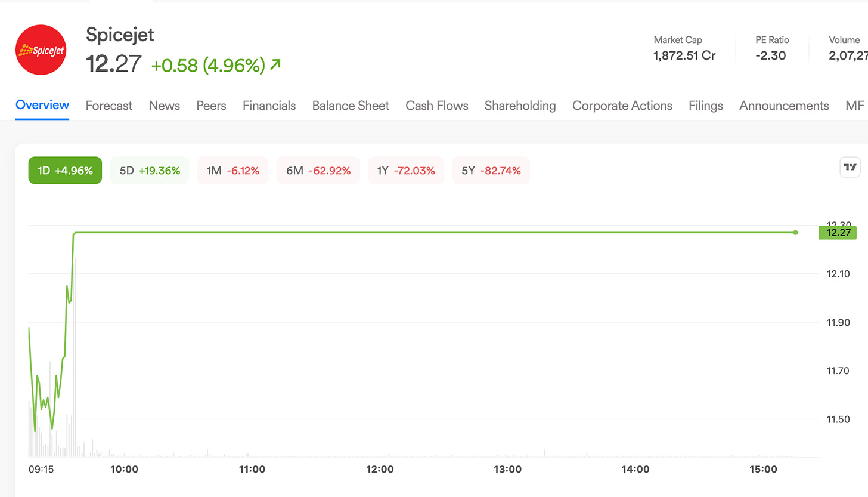This screenshot has height=497, width=868.
Task: Click the 11:00 time axis label
Action: [x=252, y=470]
